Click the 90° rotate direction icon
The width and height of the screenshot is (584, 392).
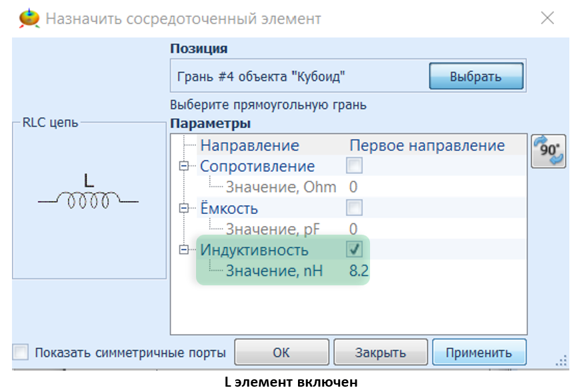549,151
